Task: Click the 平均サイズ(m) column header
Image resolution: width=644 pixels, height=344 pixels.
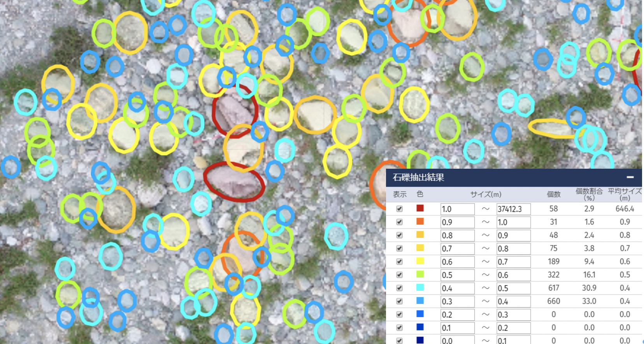Action: (625, 194)
